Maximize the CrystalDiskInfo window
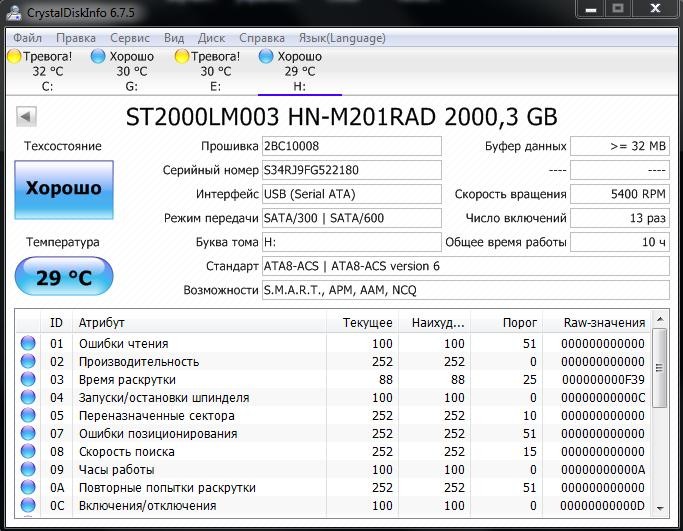 pos(618,9)
